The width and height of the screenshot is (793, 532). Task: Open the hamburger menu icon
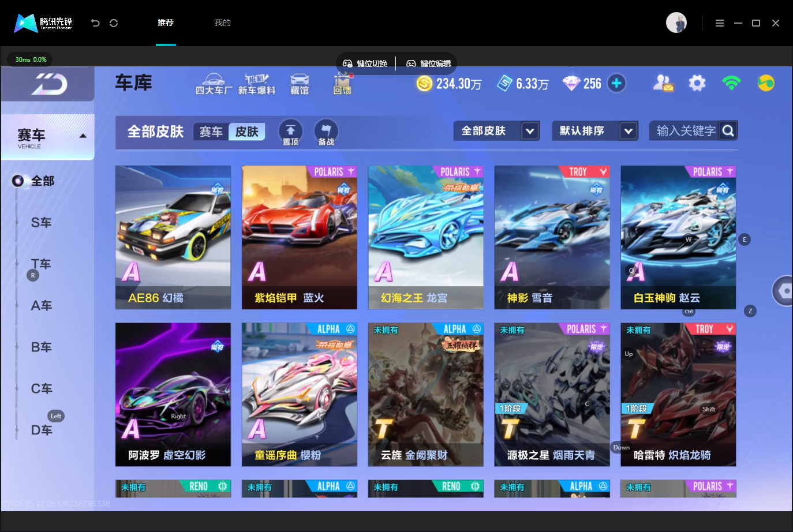coord(720,23)
